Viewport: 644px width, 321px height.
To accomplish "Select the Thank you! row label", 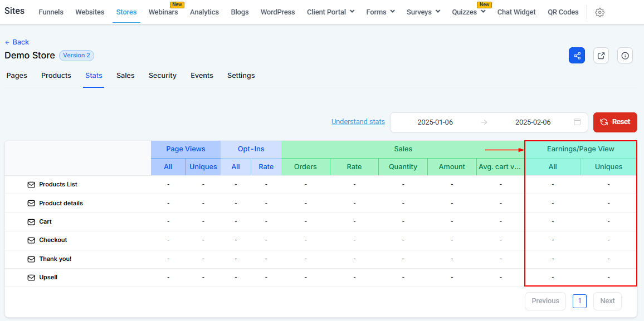I will pos(56,259).
